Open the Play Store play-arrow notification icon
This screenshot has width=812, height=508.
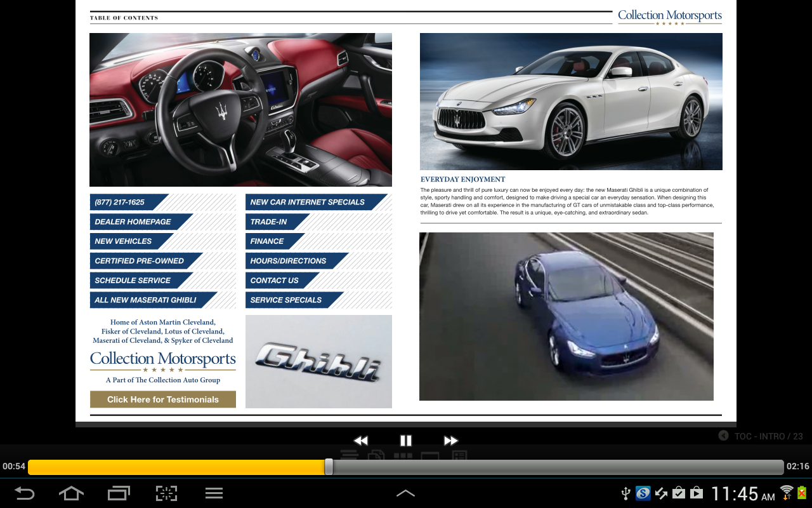click(697, 493)
